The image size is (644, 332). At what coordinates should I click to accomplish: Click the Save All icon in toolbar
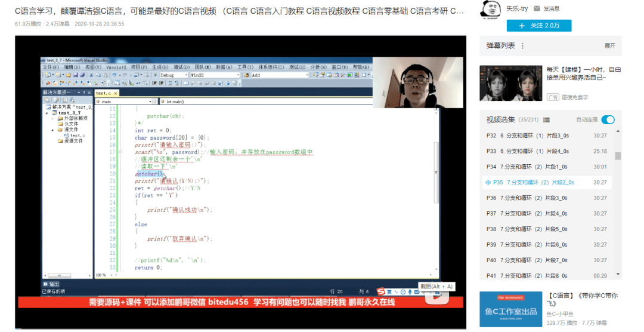82,75
